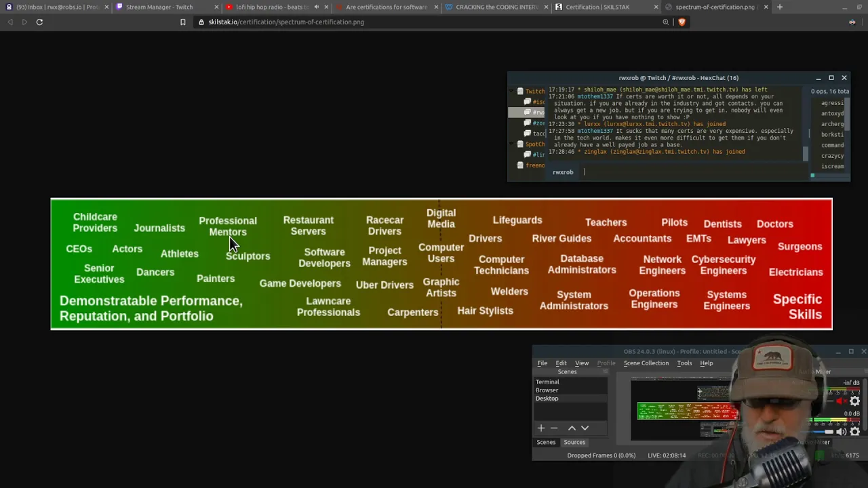Click the 0 ops, 16 total label in HexChat
The height and width of the screenshot is (488, 868).
pos(830,91)
